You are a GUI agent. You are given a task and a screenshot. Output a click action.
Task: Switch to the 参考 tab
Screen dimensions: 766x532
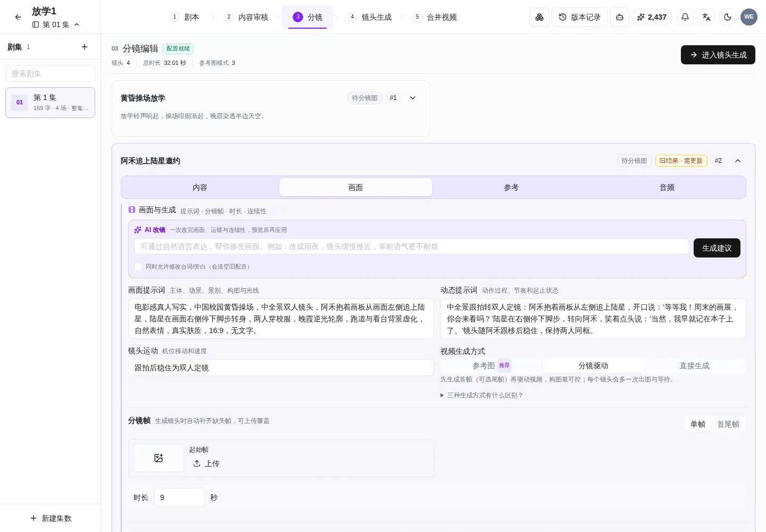[x=511, y=187]
